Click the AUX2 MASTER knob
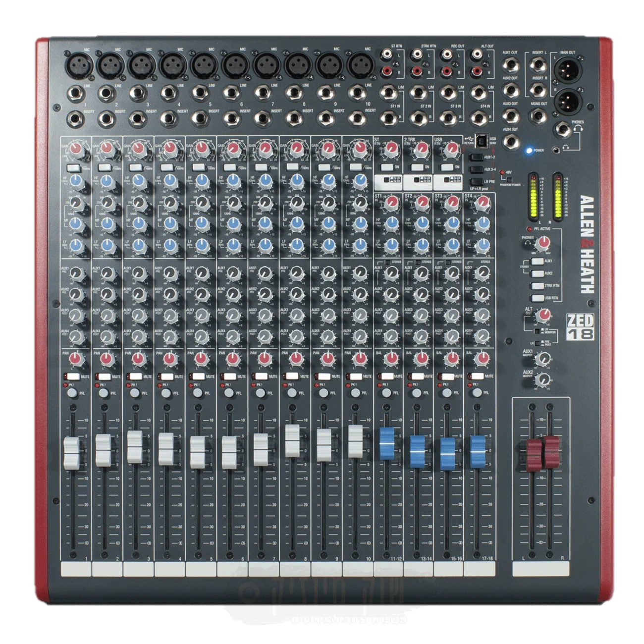Screen dimensions: 644x644 [543, 379]
